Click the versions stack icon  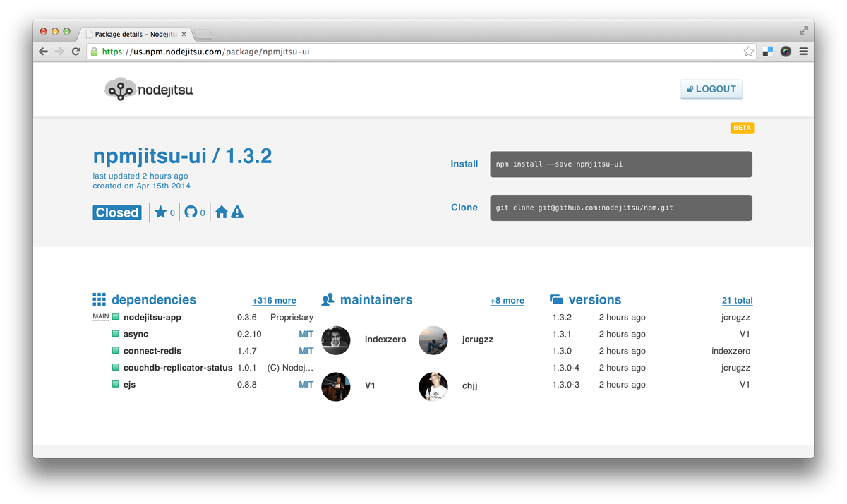click(556, 300)
